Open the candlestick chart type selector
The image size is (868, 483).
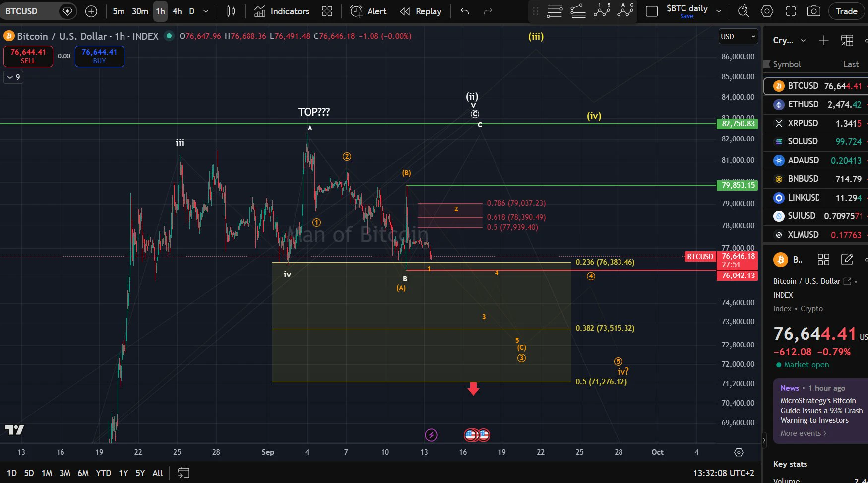231,11
